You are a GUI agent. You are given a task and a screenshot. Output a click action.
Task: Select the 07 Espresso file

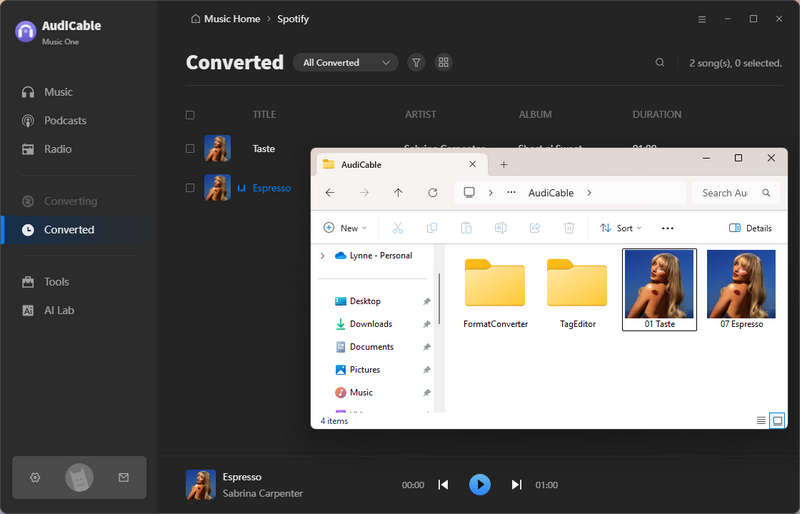(x=741, y=289)
